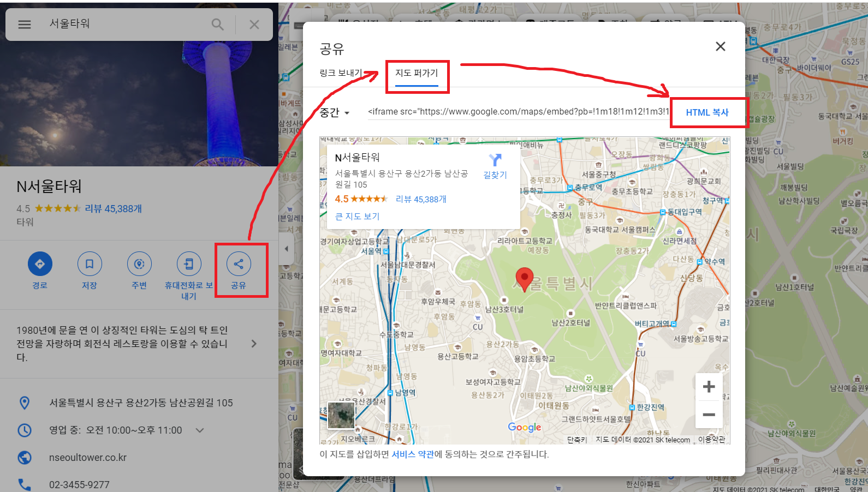Select the 지도 퍼가기 tab
868x492 pixels.
417,73
